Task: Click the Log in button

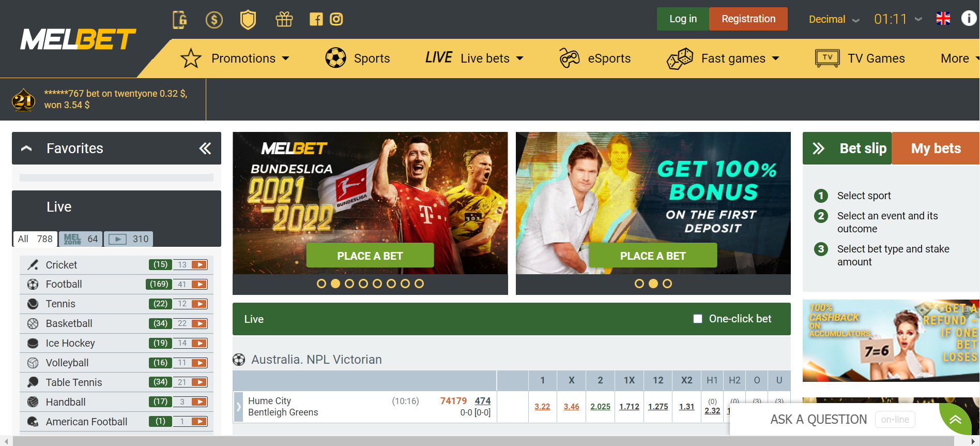Action: coord(683,19)
